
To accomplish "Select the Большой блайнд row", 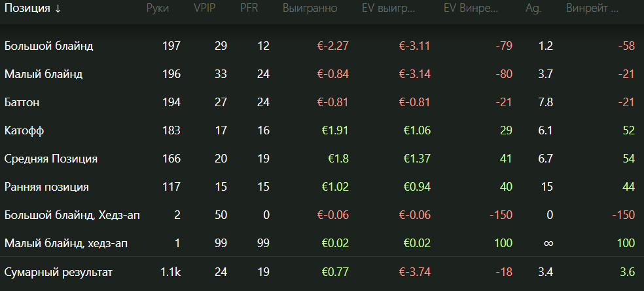I will (x=322, y=46).
